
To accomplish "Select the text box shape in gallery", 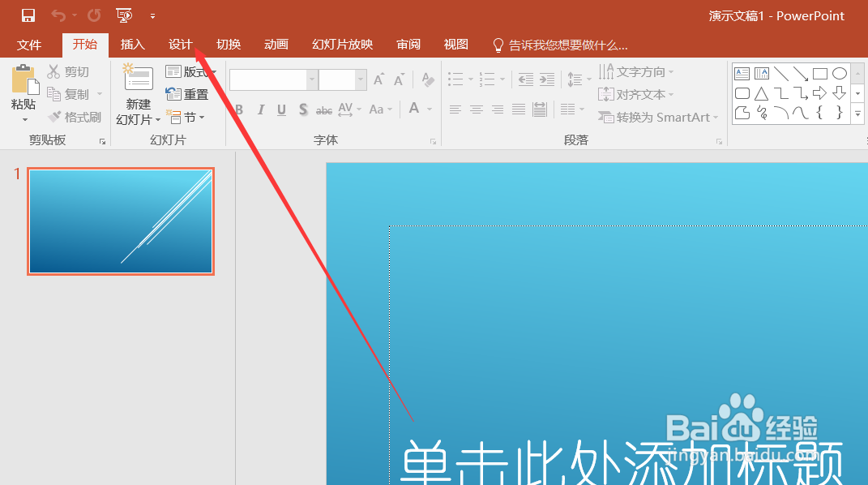I will 742,73.
